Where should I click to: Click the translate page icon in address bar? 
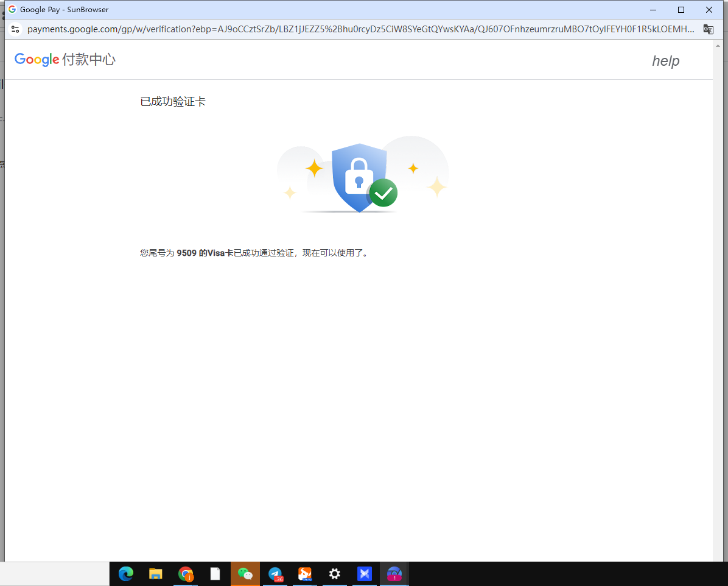pyautogui.click(x=708, y=29)
